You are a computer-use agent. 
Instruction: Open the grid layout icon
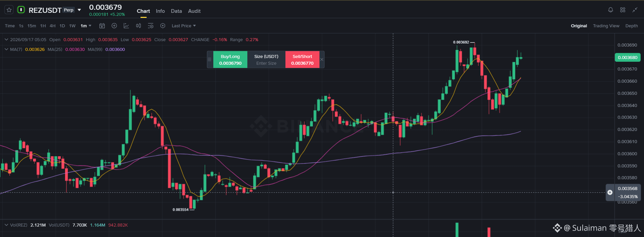point(622,10)
